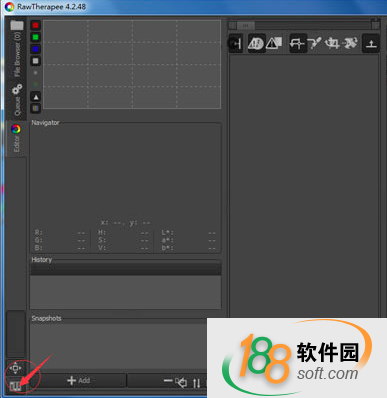The width and height of the screenshot is (387, 398).
Task: Toggle the blue histogram channel
Action: point(35,49)
